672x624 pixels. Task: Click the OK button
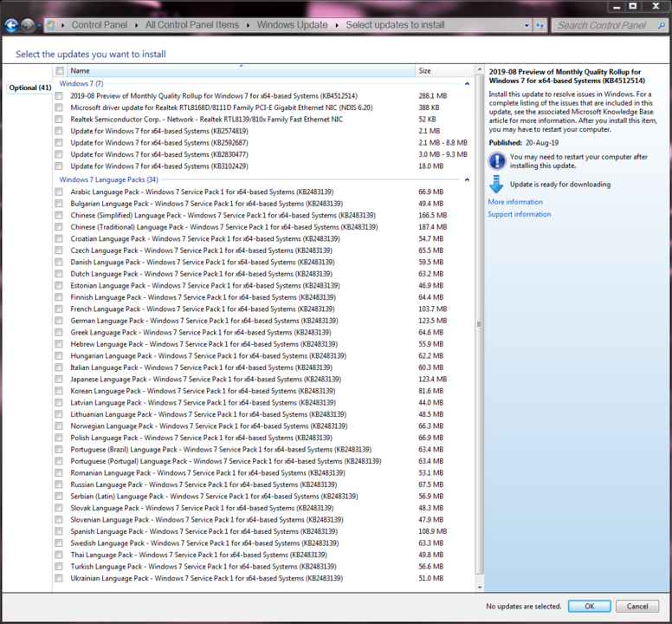(589, 606)
